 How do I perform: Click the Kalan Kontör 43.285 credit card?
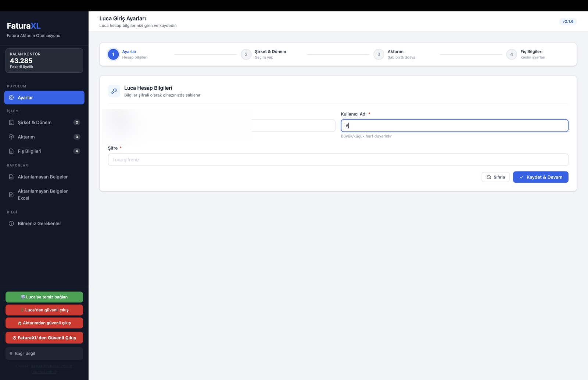tap(44, 61)
